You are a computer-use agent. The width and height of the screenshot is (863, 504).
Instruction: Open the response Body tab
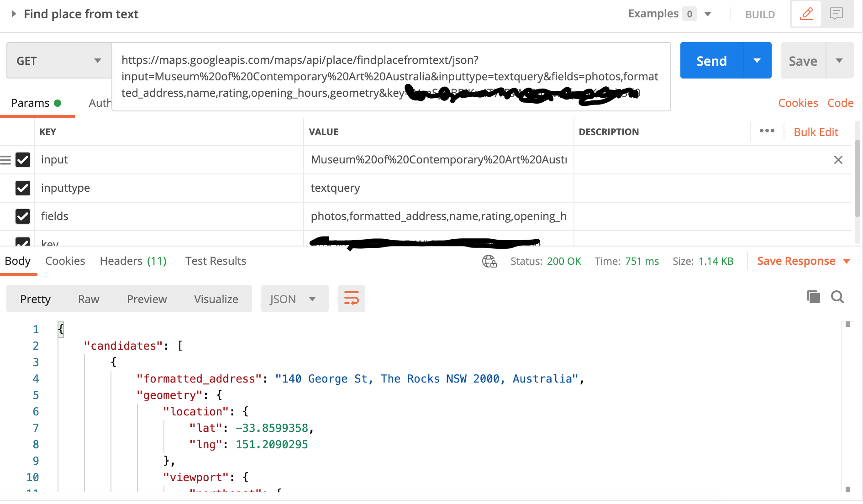(x=18, y=261)
